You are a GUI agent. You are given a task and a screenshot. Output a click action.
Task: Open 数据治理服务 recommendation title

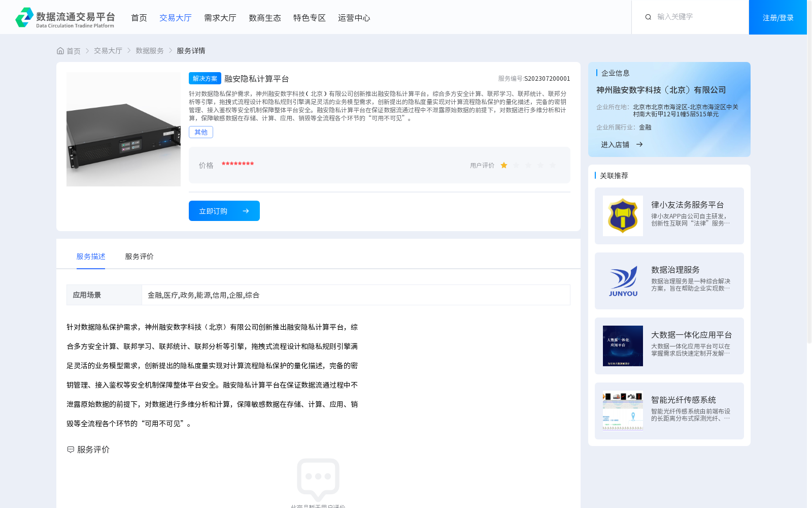coord(675,270)
